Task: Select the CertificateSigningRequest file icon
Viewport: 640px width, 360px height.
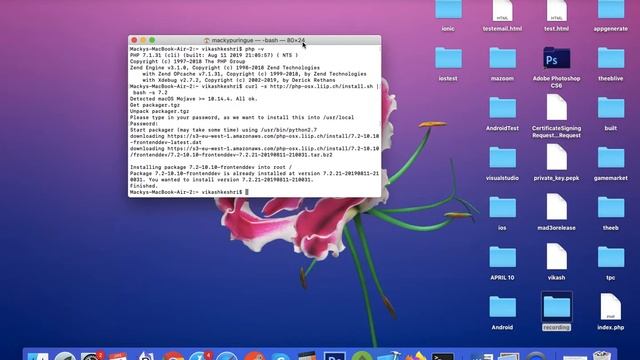Action: [556, 107]
